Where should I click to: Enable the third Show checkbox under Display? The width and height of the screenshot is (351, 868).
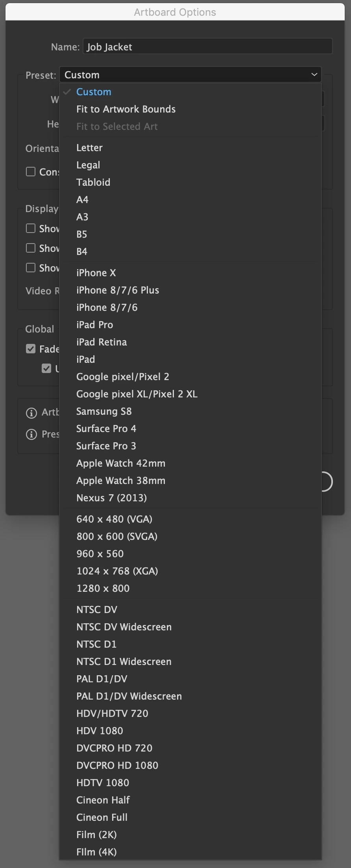(x=31, y=268)
